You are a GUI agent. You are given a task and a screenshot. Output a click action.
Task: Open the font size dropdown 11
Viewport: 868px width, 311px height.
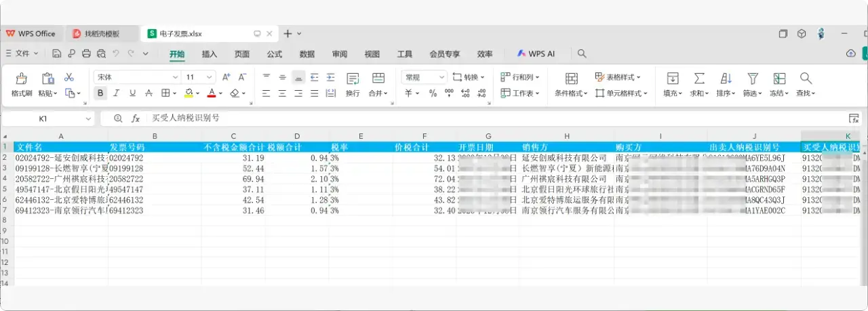[x=210, y=77]
